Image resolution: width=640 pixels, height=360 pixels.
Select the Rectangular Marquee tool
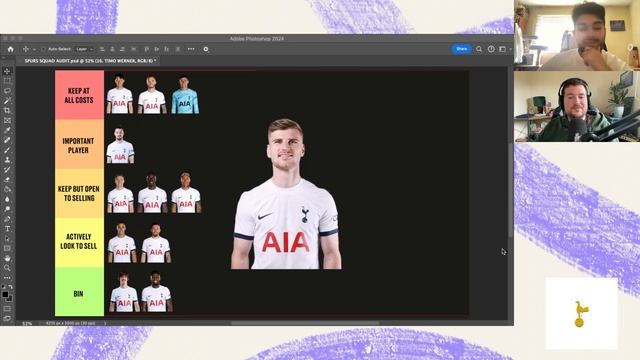pyautogui.click(x=7, y=81)
